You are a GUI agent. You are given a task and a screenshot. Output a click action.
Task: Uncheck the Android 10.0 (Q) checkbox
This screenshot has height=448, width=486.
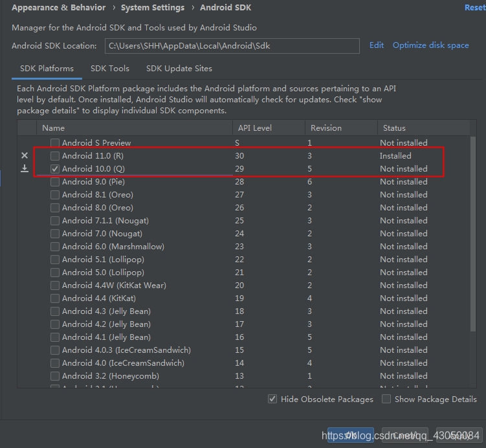[x=55, y=169]
